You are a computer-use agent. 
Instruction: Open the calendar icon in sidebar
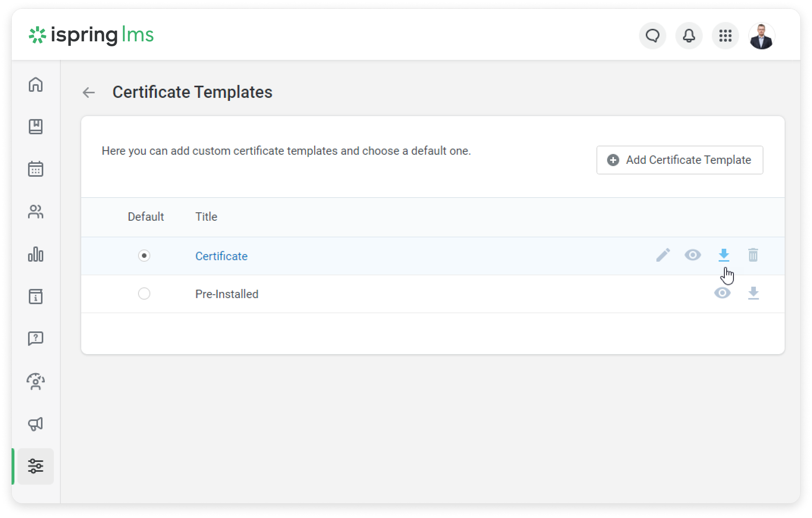coord(36,169)
